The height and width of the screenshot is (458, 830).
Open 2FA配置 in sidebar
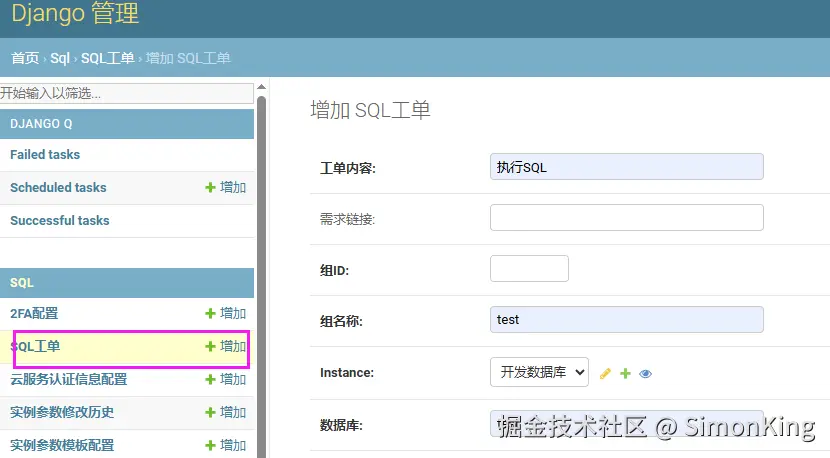[34, 313]
